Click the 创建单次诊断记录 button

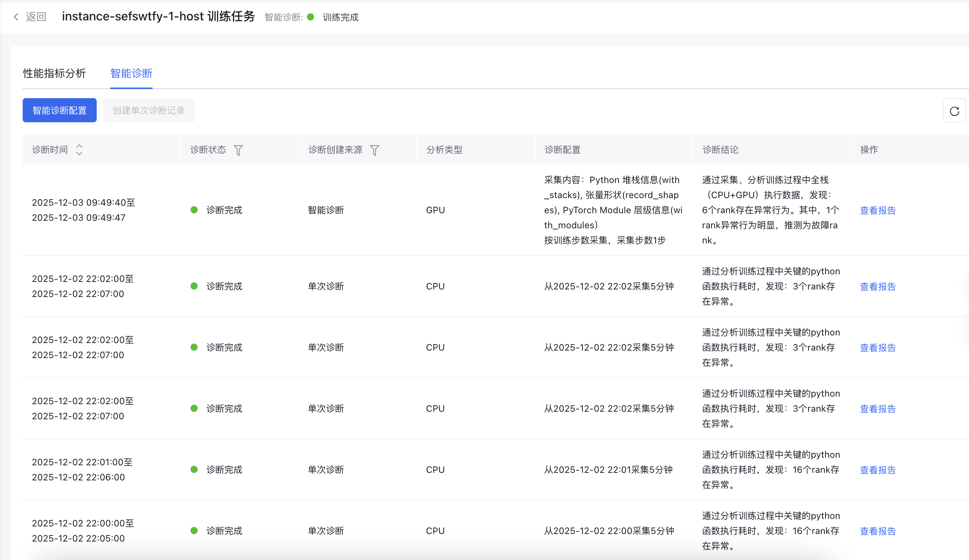(148, 111)
